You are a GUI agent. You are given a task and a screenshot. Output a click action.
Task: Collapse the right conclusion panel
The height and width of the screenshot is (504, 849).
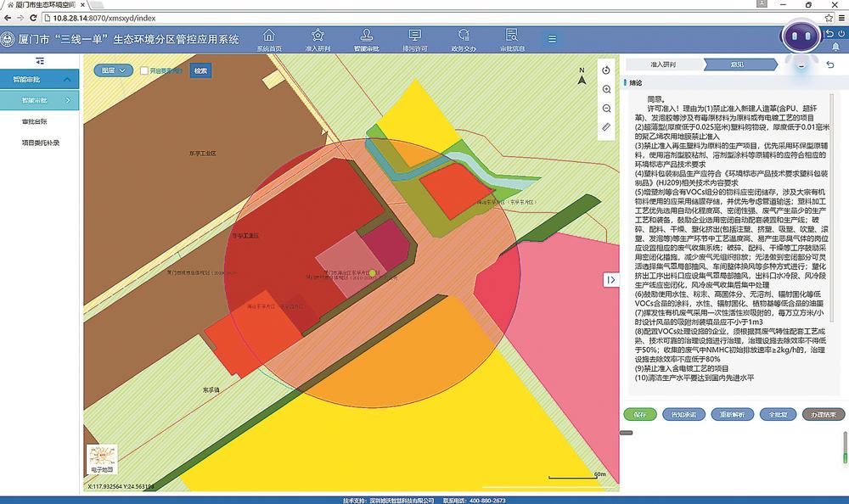[x=610, y=280]
